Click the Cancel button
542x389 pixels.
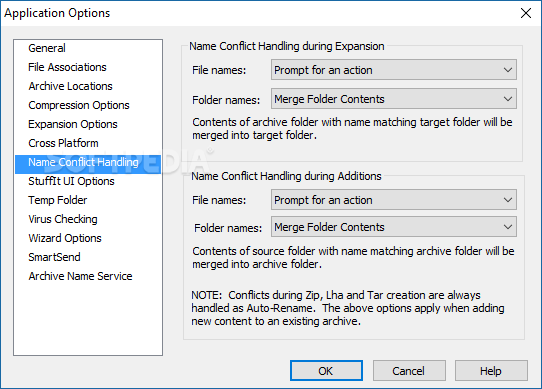coord(409,371)
